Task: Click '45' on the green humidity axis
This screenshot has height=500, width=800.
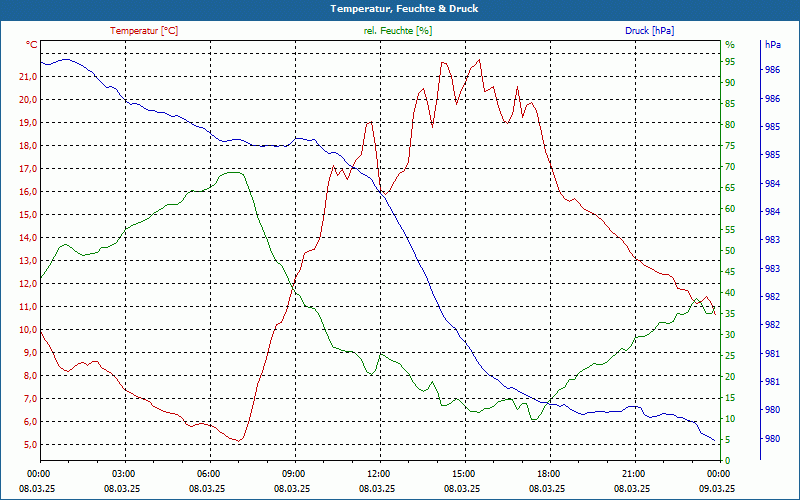Action: 731,272
